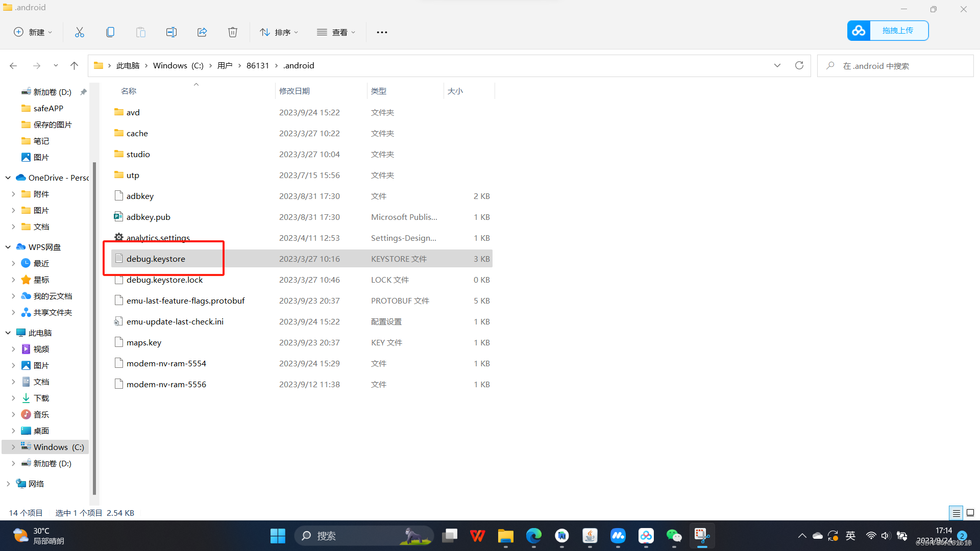Navigate up one folder level
The width and height of the screenshot is (980, 551).
[75, 65]
